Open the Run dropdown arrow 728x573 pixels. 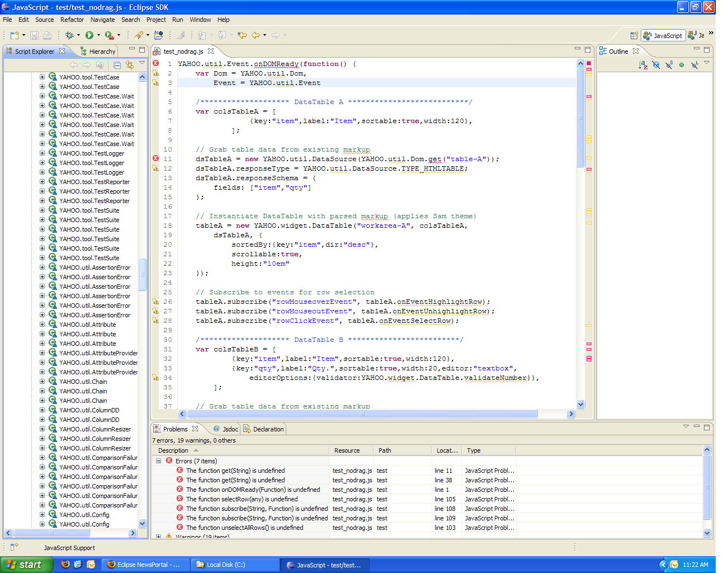(x=98, y=35)
